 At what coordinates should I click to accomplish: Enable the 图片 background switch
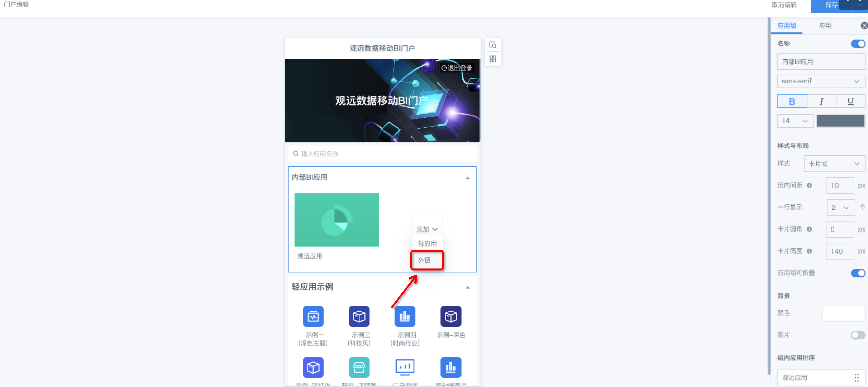(857, 335)
